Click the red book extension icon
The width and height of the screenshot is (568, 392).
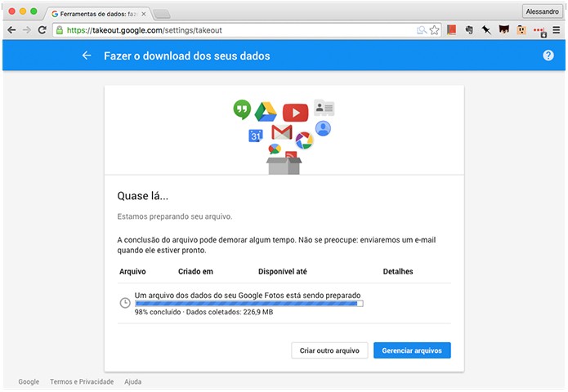(451, 29)
